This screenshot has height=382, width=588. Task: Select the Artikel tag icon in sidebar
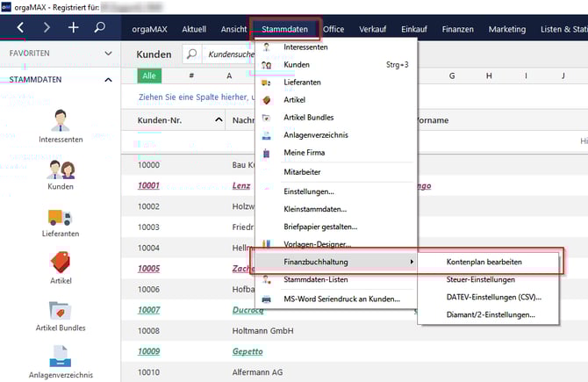point(61,263)
